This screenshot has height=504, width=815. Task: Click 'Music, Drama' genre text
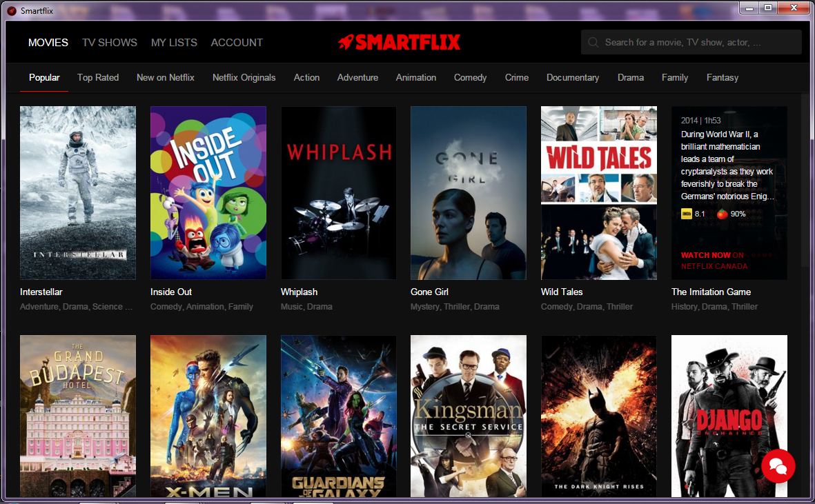[306, 307]
